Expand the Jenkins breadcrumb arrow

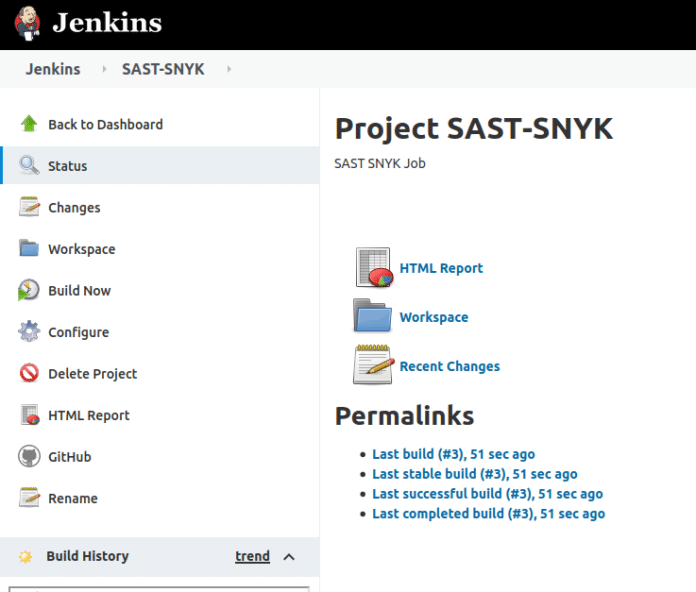click(x=104, y=70)
